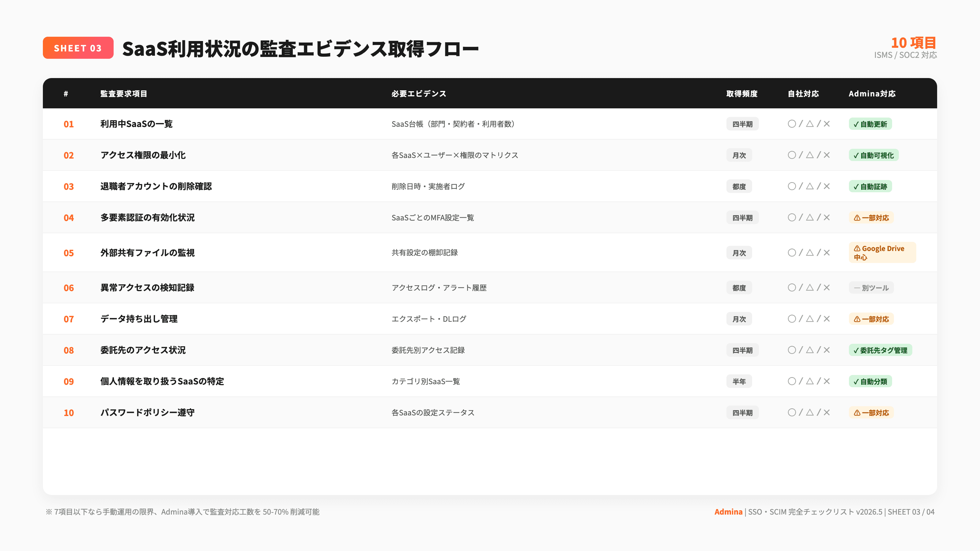Select row 利用中SaaSの一覧
This screenshot has height=551, width=980.
coord(490,124)
